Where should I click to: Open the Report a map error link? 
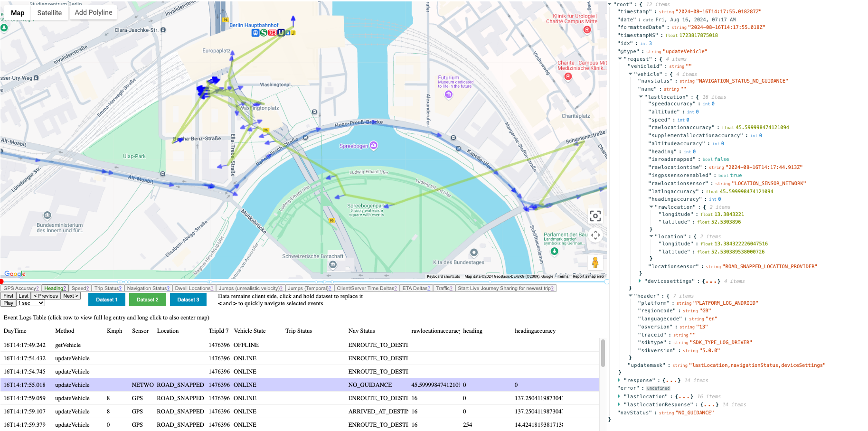coord(589,276)
